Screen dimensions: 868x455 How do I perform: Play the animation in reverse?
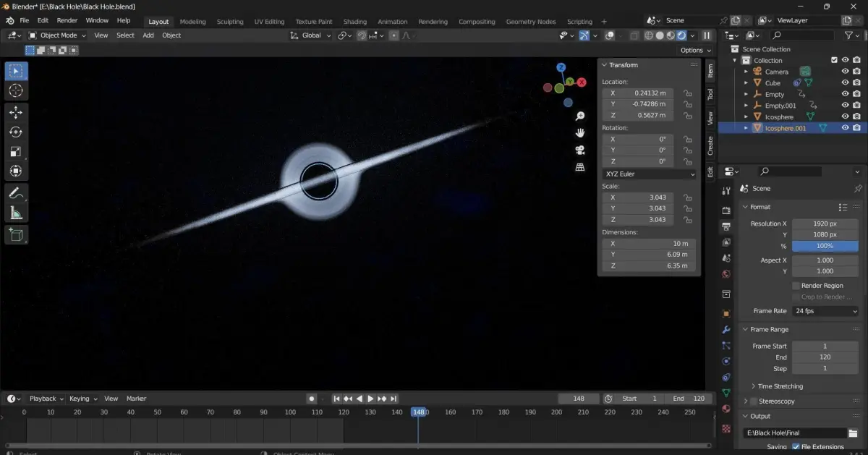tap(359, 399)
